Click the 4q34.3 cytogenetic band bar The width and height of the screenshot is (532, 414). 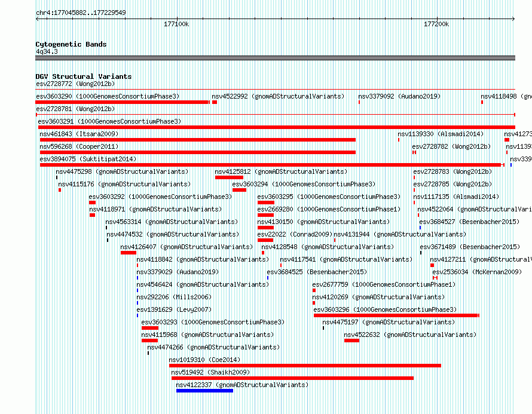pos(275,58)
